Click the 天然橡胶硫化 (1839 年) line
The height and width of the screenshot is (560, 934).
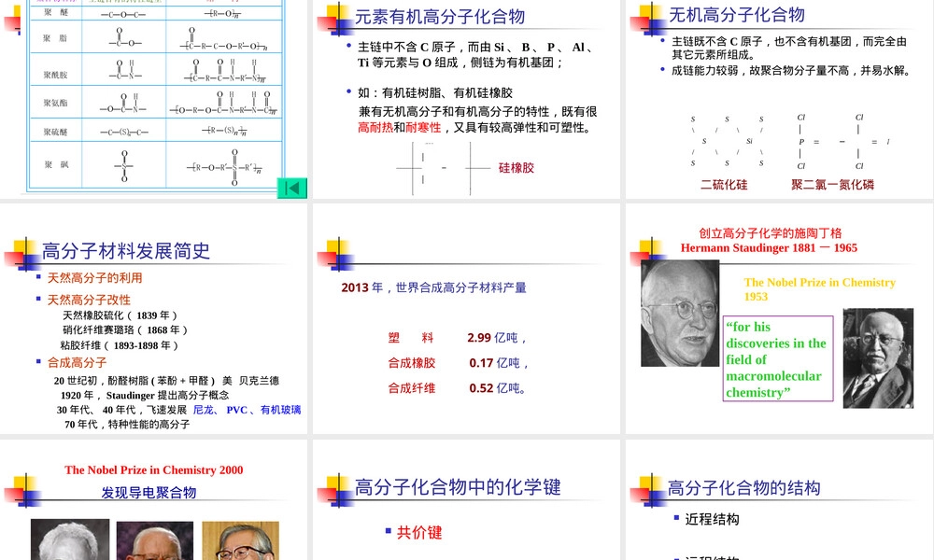[120, 315]
